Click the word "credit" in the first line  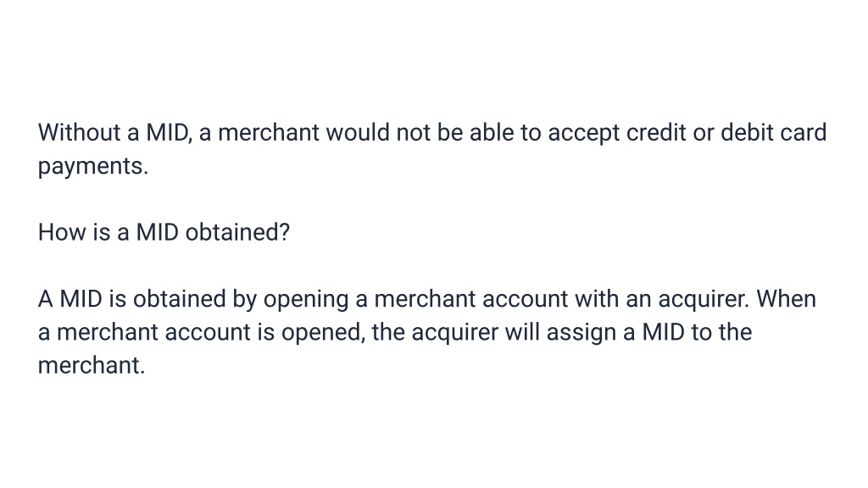pos(656,133)
